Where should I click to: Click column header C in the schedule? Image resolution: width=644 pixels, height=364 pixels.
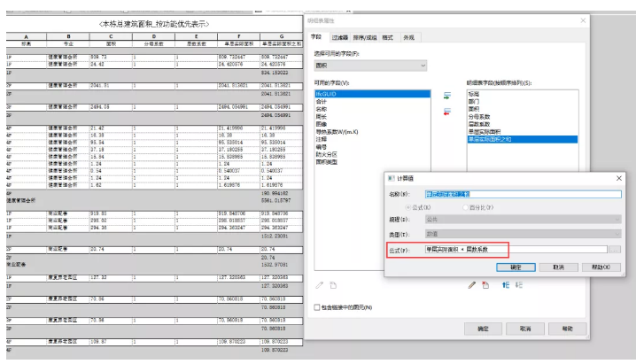[x=111, y=36]
